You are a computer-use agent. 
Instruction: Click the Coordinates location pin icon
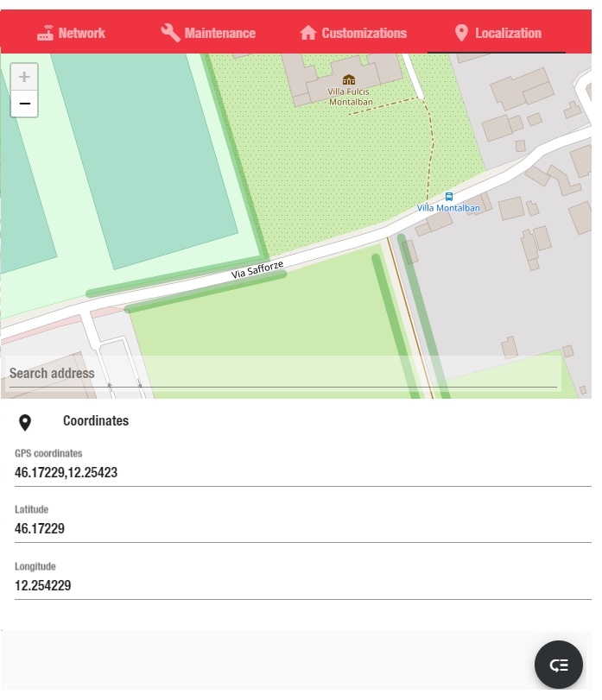[25, 422]
